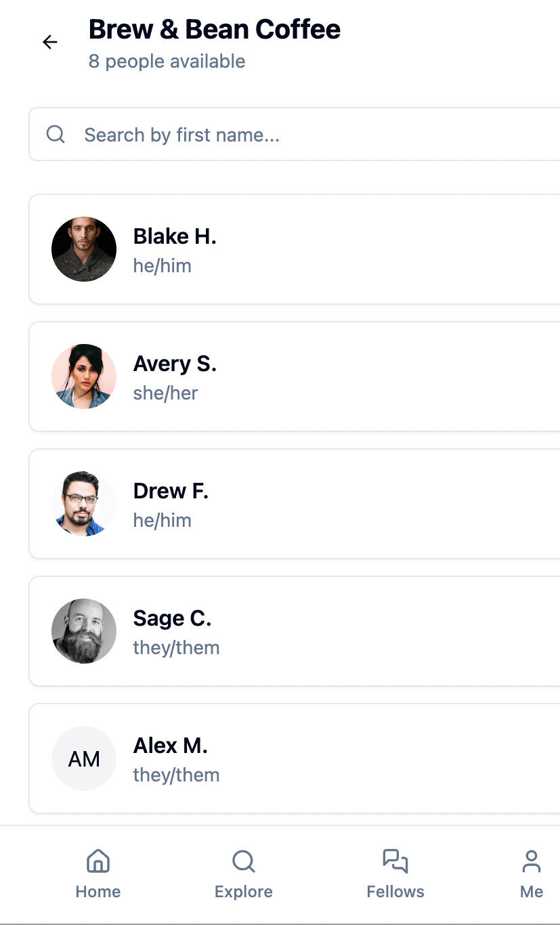
Task: Go to the Fellows tab label
Action: pyautogui.click(x=395, y=892)
